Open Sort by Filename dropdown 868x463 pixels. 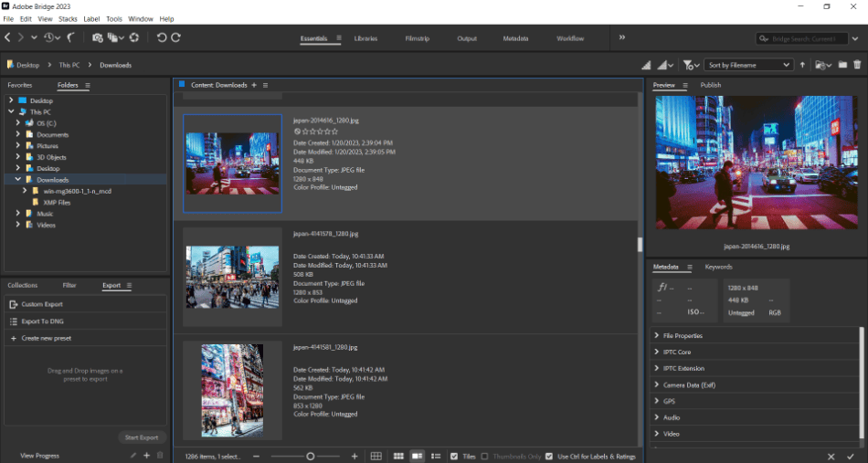tap(749, 65)
